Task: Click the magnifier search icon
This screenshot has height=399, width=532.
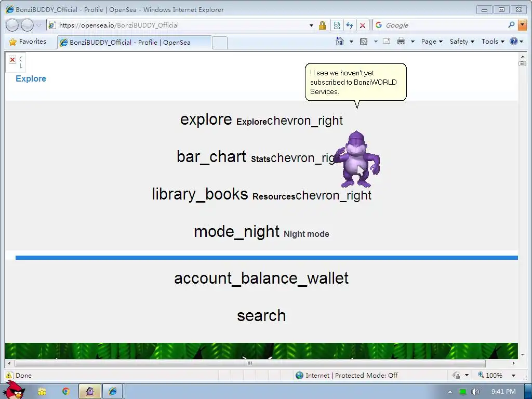Action: click(511, 25)
